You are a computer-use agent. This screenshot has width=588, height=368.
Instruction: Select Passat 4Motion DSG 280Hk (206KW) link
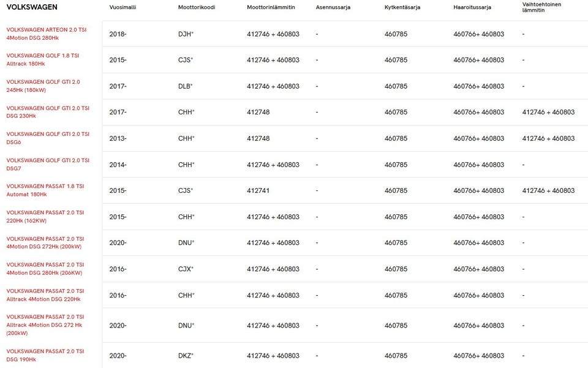coord(45,269)
